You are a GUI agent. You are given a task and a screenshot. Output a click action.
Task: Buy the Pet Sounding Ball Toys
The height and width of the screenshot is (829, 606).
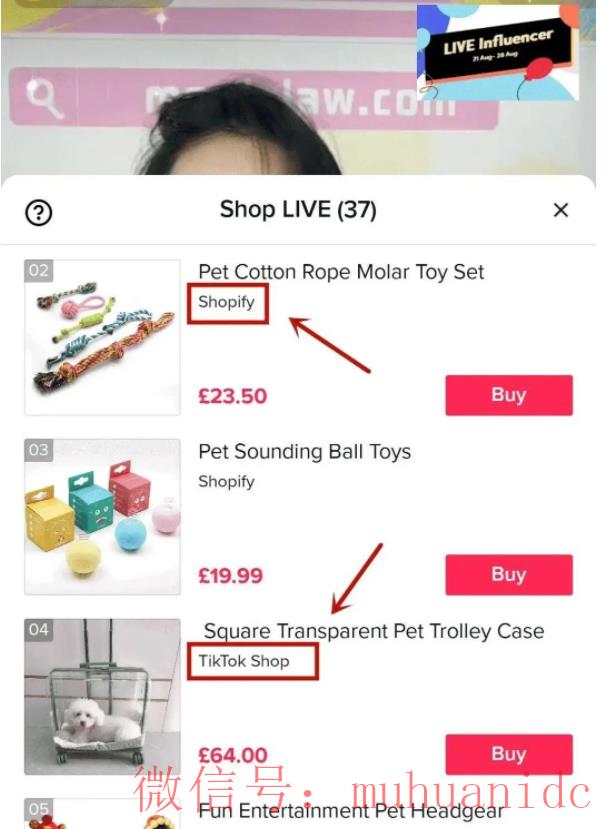[x=509, y=575]
